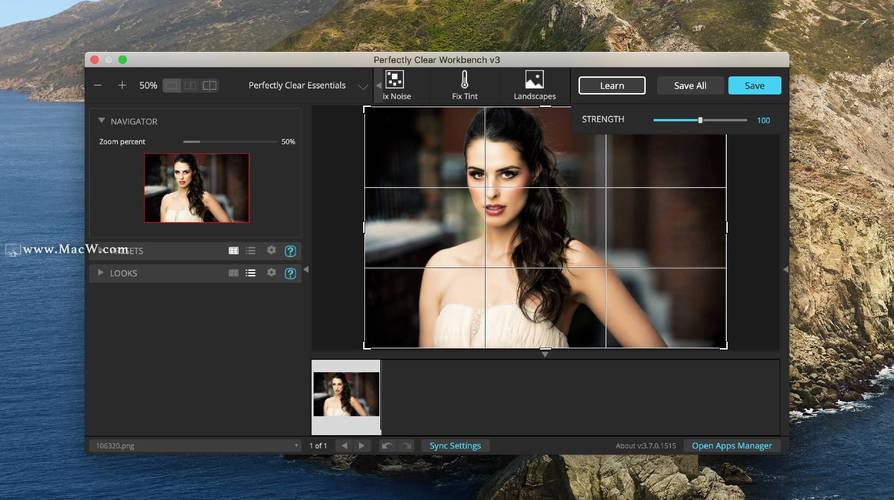Collapse the Navigator panel
894x500 pixels.
pos(101,121)
